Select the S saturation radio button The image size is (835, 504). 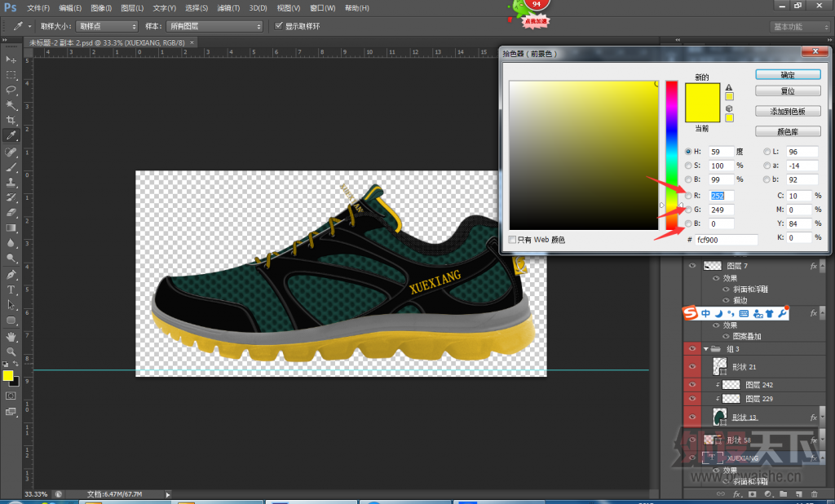click(688, 166)
